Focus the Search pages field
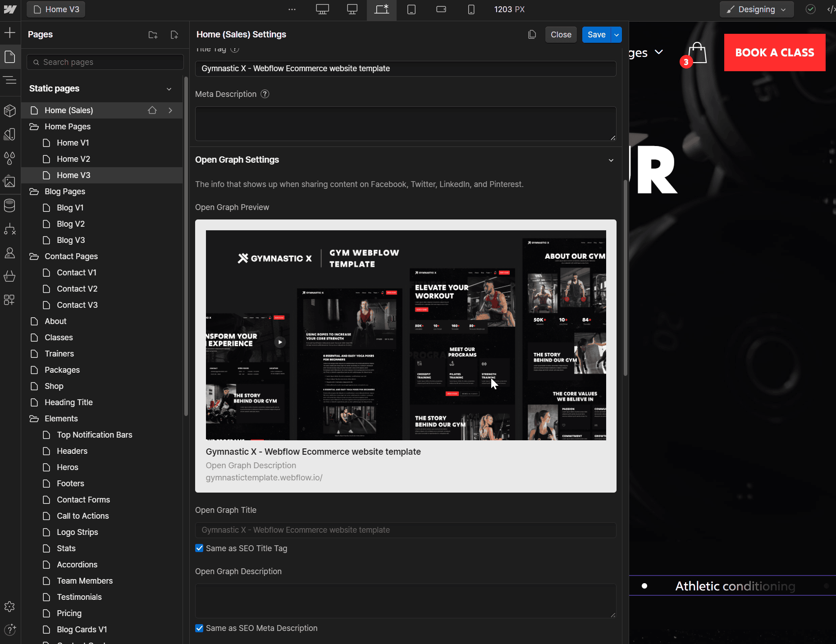 point(105,62)
